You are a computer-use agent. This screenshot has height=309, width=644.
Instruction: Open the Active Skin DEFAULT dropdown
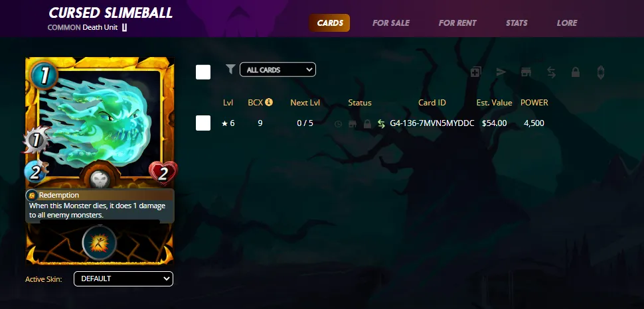[123, 278]
